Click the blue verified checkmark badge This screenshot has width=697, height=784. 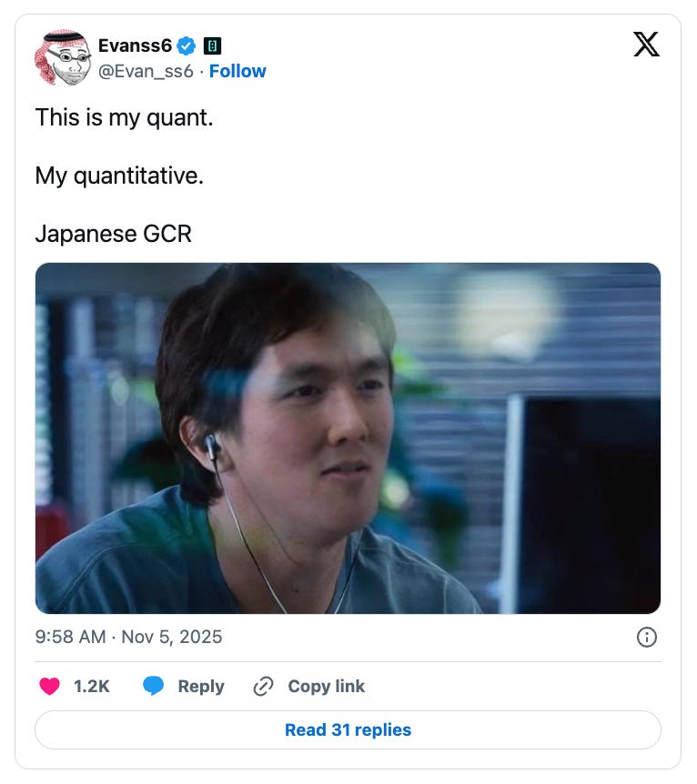(187, 46)
